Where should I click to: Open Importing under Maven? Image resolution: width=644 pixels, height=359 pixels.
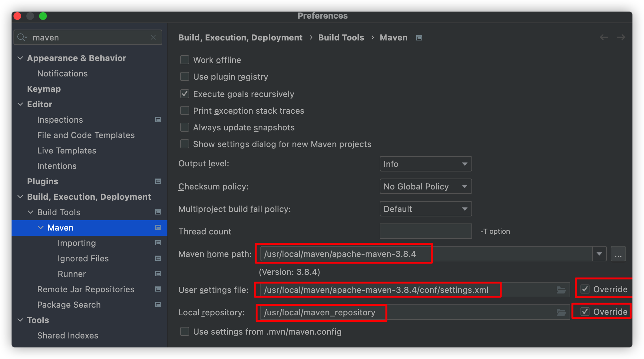tap(77, 243)
